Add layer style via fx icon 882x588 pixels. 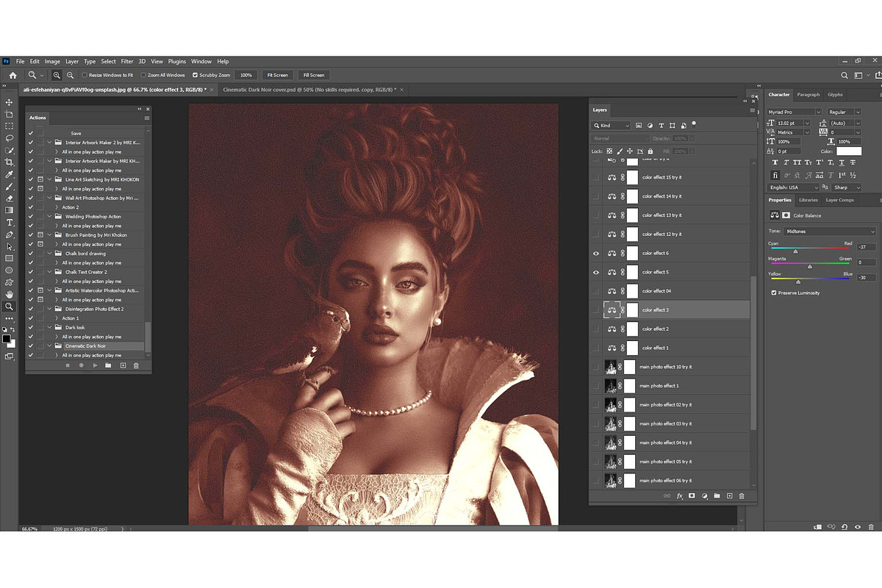[x=680, y=496]
